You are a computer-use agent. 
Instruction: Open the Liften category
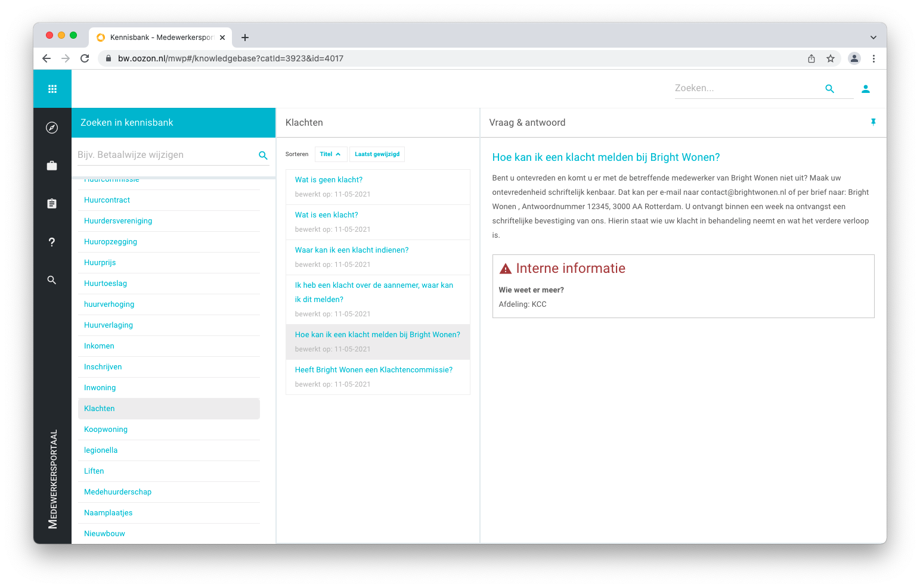(169, 471)
